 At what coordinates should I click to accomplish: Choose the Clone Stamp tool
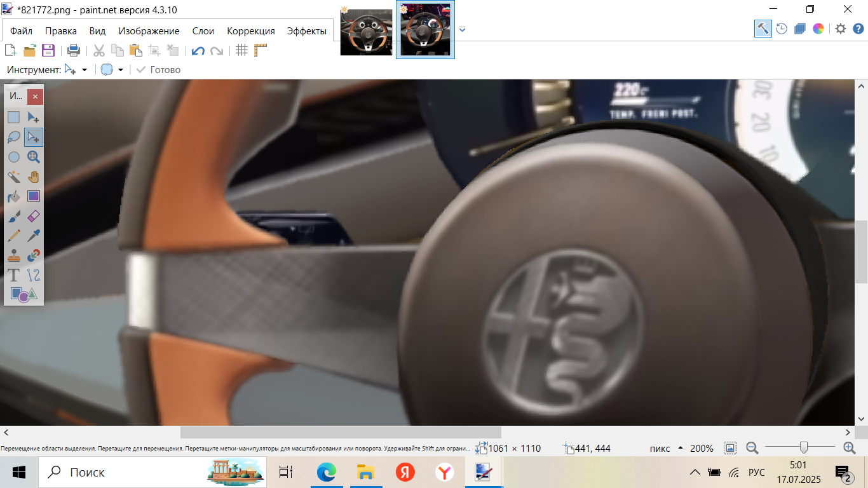(x=14, y=255)
